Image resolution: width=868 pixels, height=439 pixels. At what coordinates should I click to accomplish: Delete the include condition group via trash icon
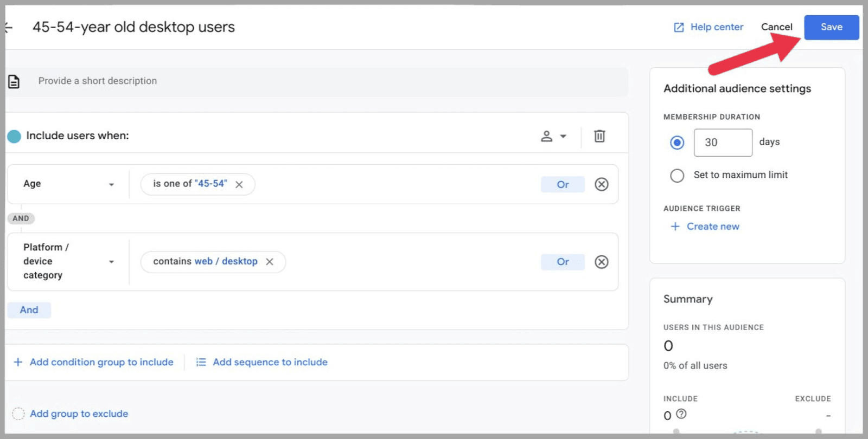pyautogui.click(x=599, y=136)
